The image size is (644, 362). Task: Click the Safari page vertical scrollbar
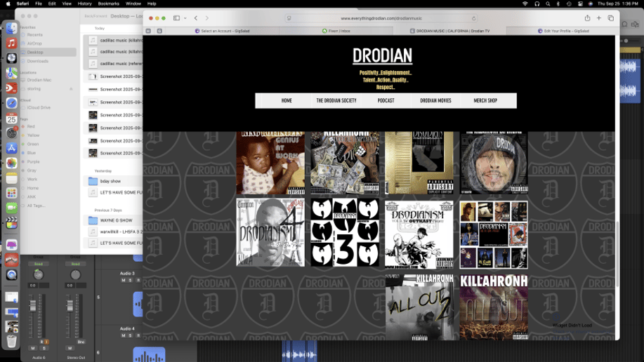point(617,255)
